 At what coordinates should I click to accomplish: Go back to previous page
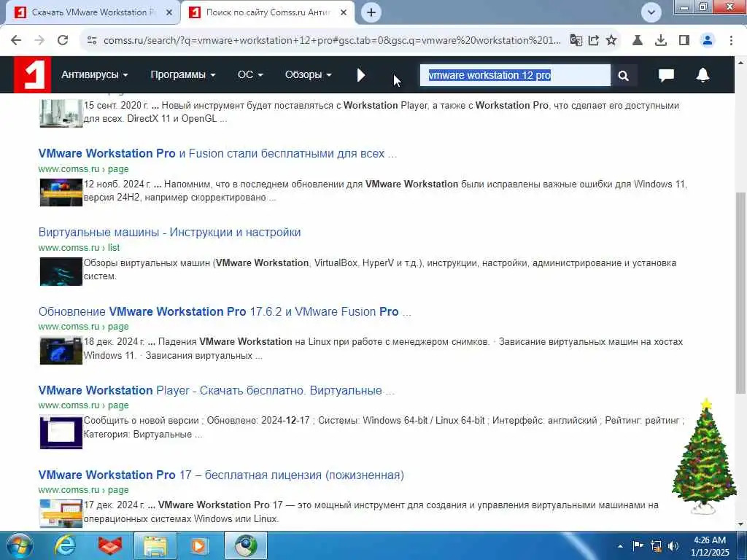[16, 40]
